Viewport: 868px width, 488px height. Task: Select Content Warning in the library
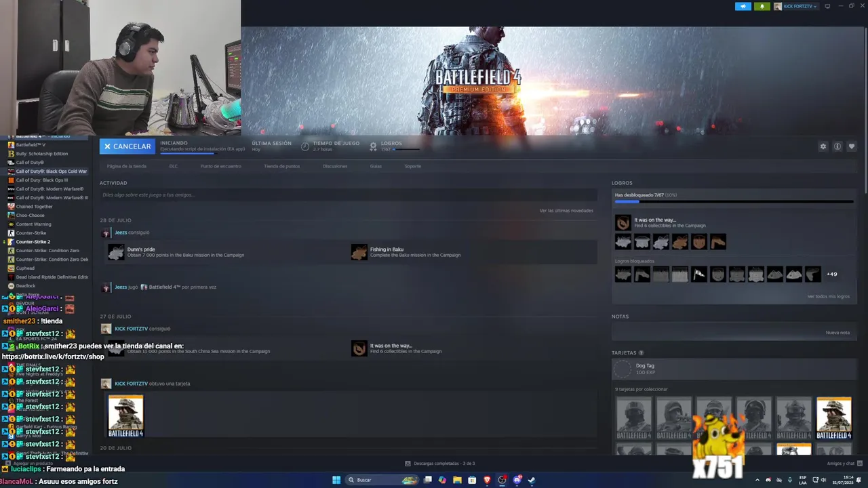pyautogui.click(x=33, y=224)
